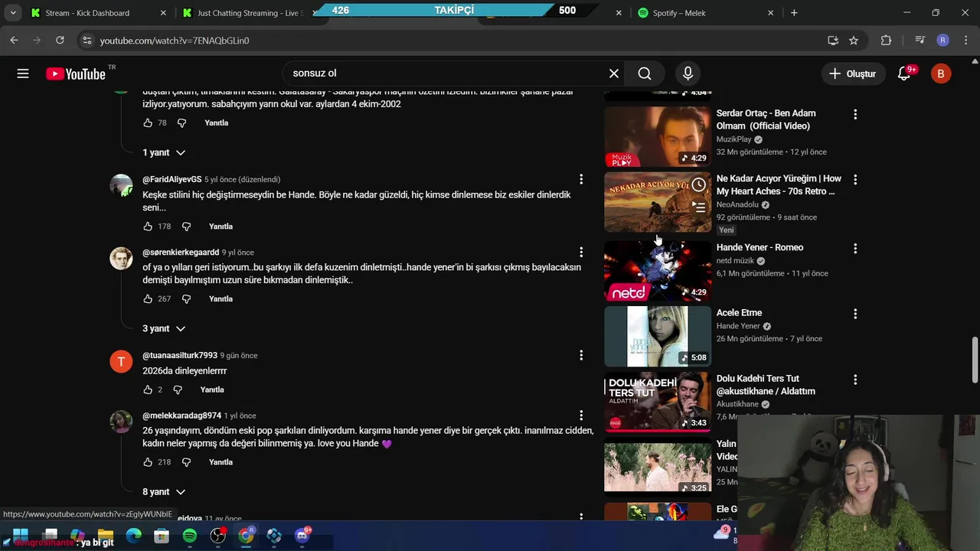The height and width of the screenshot is (551, 980).
Task: Reply to @sørenkierkegaardd with Yanıtla
Action: pos(220,299)
